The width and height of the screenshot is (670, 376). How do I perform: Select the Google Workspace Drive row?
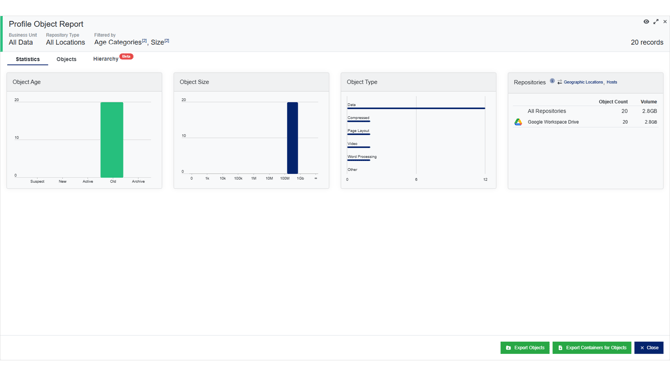click(x=585, y=122)
